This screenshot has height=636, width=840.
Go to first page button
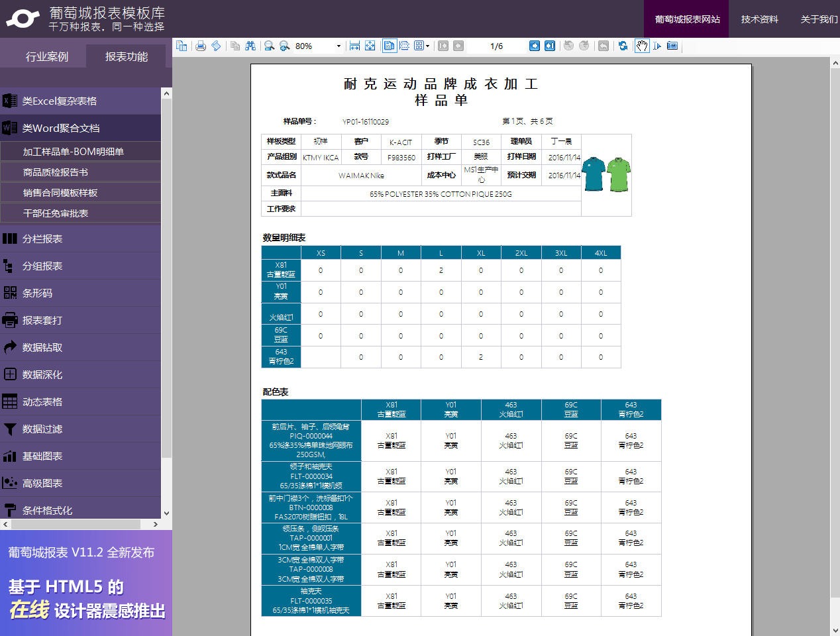[x=443, y=46]
